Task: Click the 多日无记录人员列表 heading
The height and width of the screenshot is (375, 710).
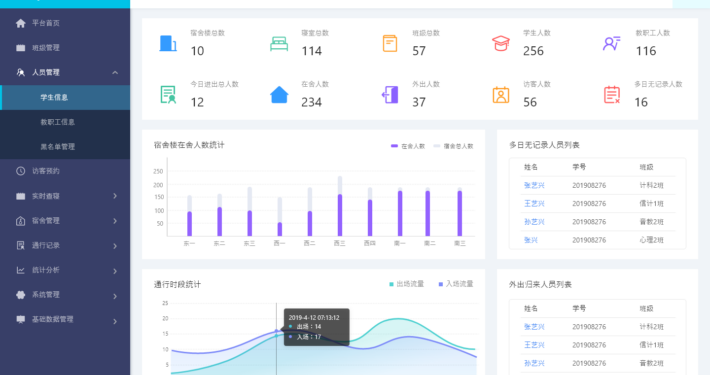Action: click(544, 145)
